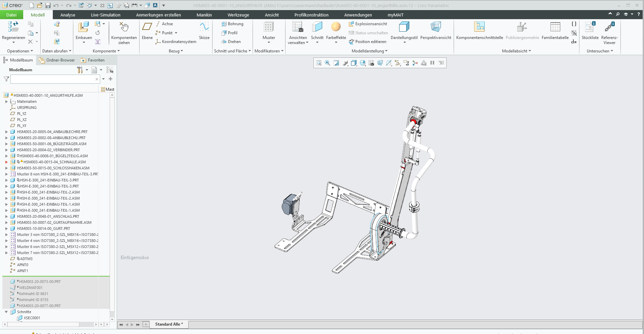The image size is (644, 334).
Task: Expand the Darstellungsstil display style dropdown
Action: pos(404,42)
